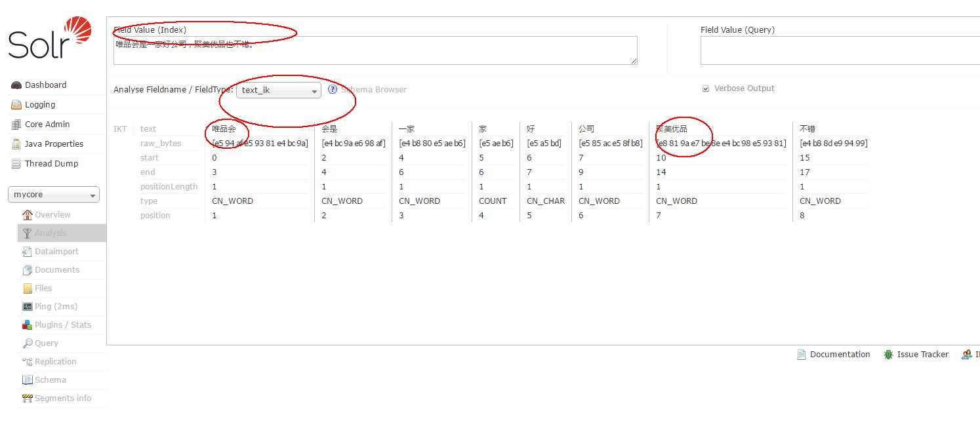Viewport: 980px width, 428px height.
Task: Click the token text 不错
Action: (x=807, y=129)
